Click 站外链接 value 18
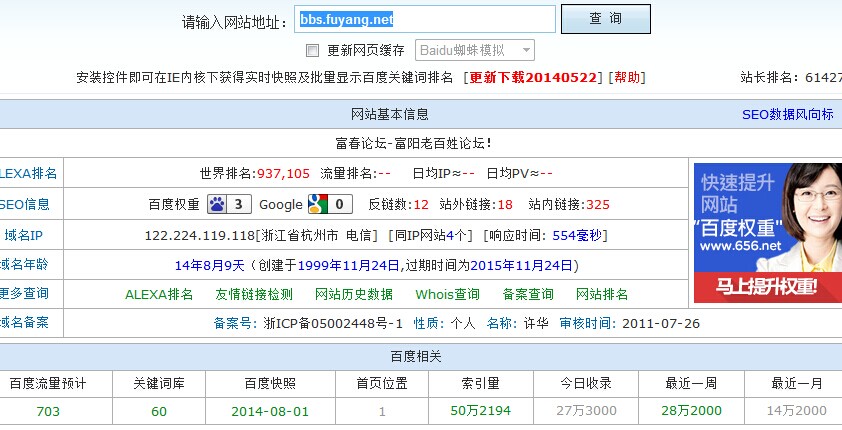This screenshot has width=842, height=430. (505, 205)
